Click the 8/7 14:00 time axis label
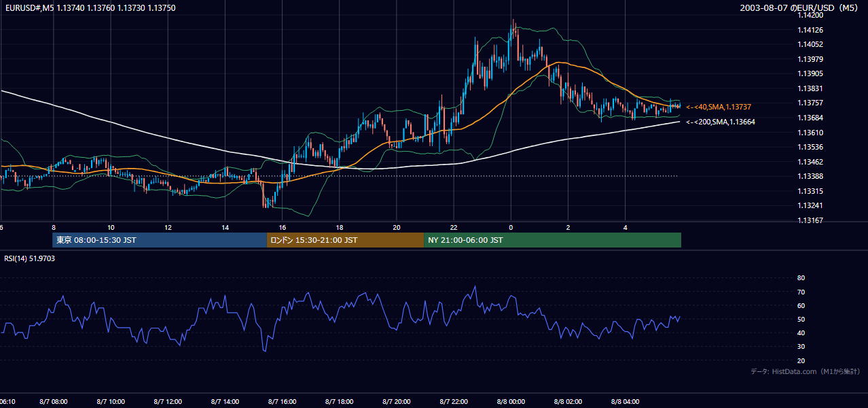 225,402
